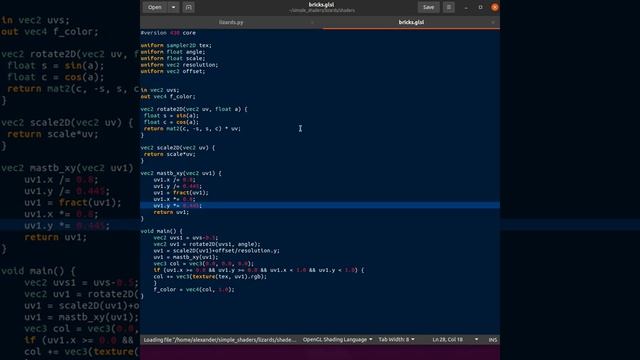
Task: Open the recent files dropdown arrow beside Open
Action: 173,7
